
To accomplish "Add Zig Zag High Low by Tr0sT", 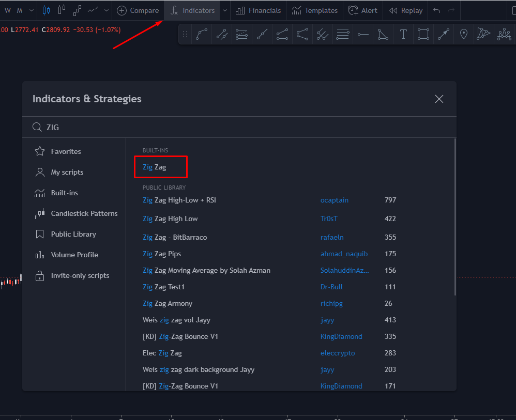I will 170,219.
